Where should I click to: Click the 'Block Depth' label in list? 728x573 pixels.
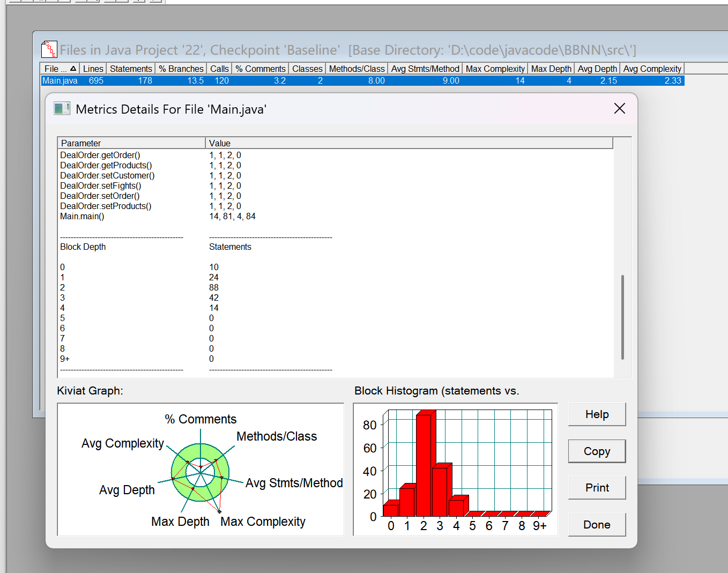pos(83,247)
